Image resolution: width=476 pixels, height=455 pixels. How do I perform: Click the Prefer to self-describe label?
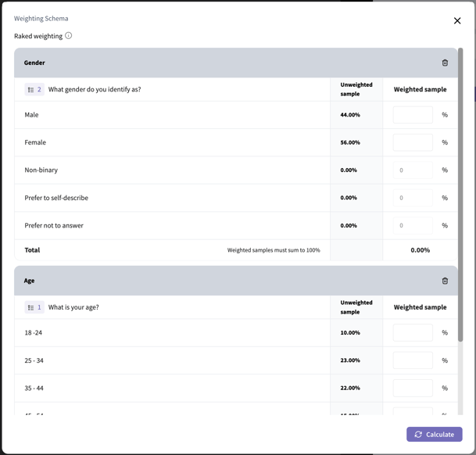point(56,198)
